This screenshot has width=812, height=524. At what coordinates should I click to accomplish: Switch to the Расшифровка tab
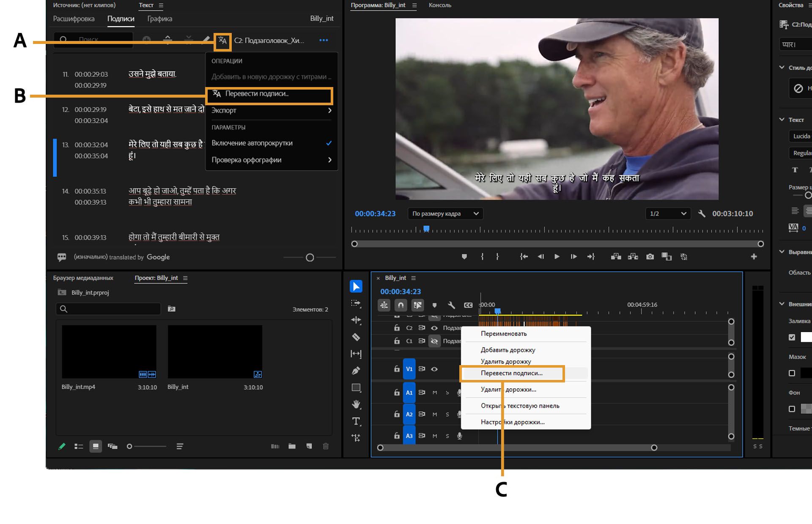tap(74, 19)
